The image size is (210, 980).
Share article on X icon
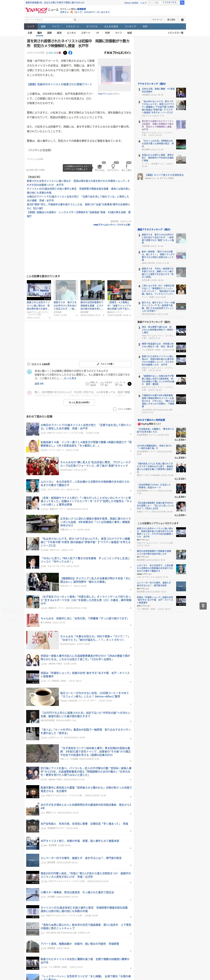[x=65, y=53]
